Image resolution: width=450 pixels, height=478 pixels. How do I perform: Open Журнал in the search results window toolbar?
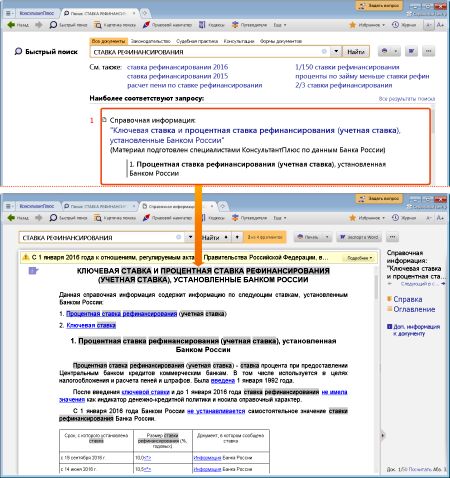[x=404, y=25]
